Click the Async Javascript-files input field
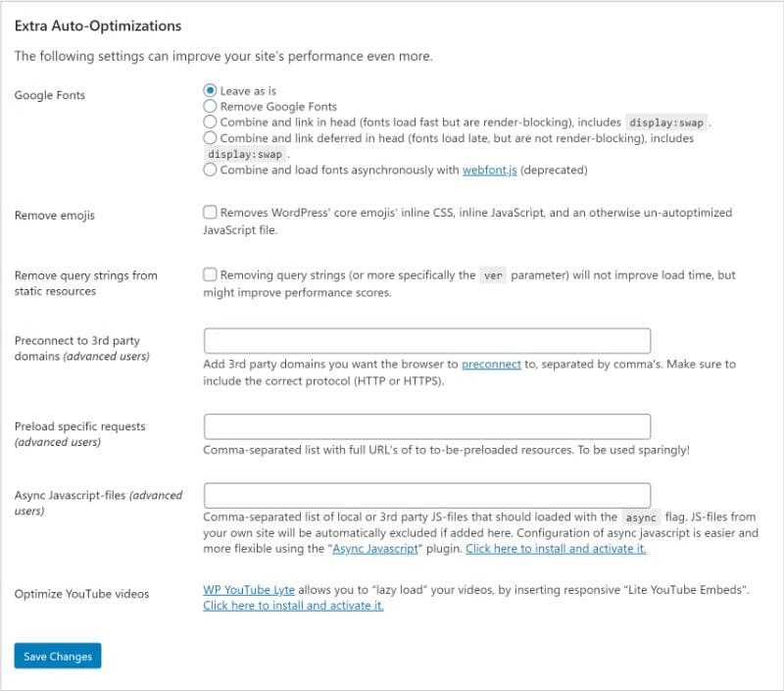The height and width of the screenshot is (691, 784). click(x=427, y=495)
